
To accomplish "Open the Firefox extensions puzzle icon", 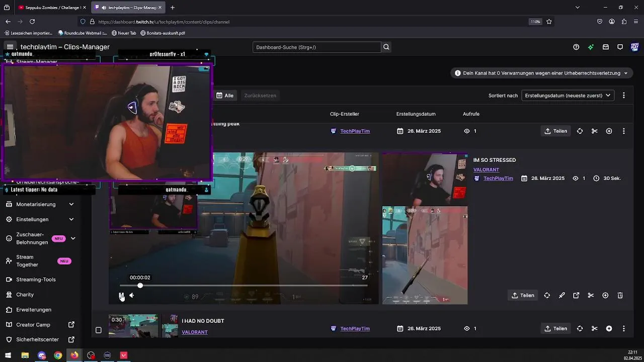I will [x=624, y=22].
